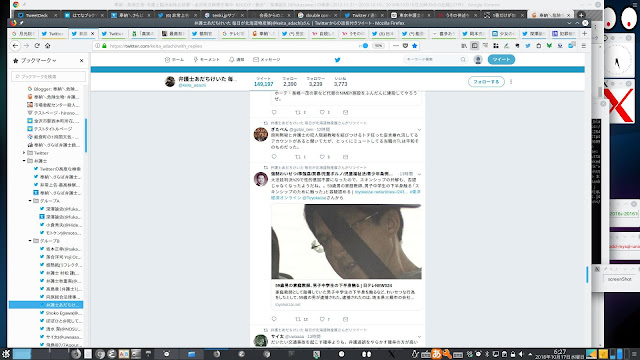640x360 pixels.
Task: Open the Twitter profile avatar menu
Action: coord(478,60)
